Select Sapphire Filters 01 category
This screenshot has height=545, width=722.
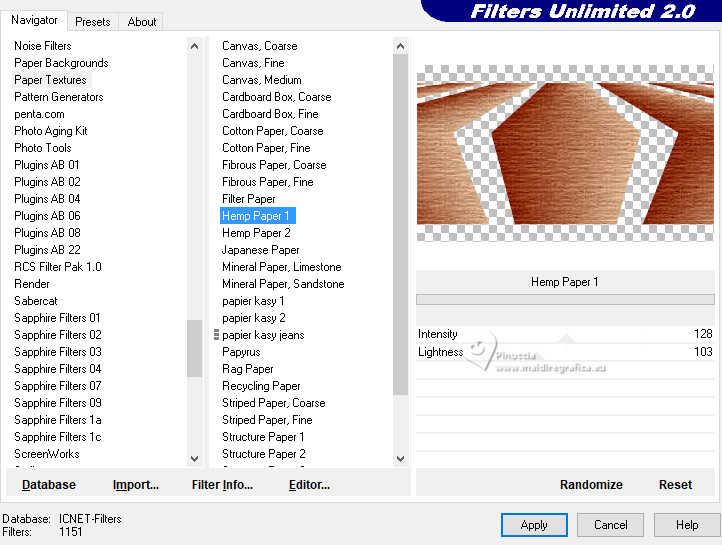tap(57, 318)
